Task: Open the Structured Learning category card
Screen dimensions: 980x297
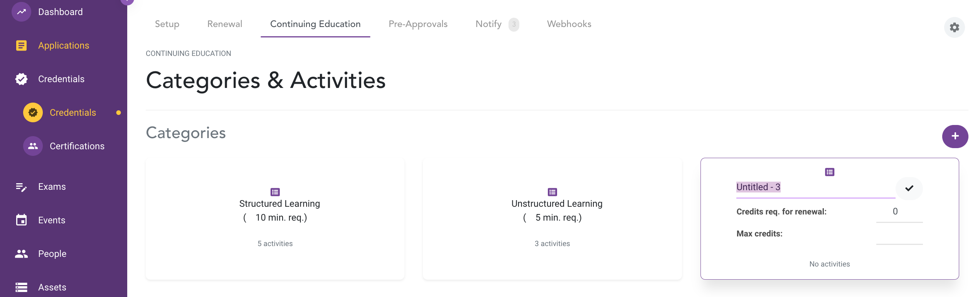Action: coord(275,219)
